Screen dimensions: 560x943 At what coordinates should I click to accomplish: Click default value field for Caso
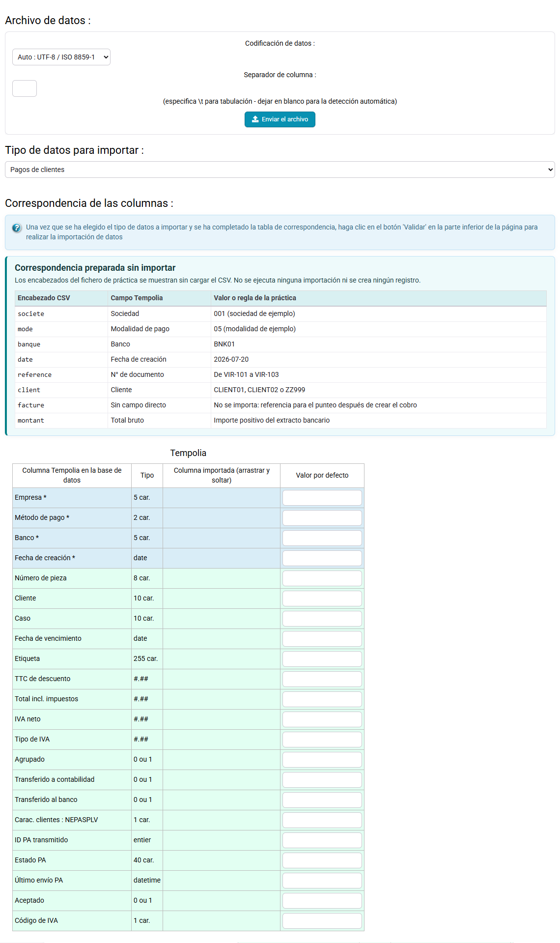pos(322,619)
